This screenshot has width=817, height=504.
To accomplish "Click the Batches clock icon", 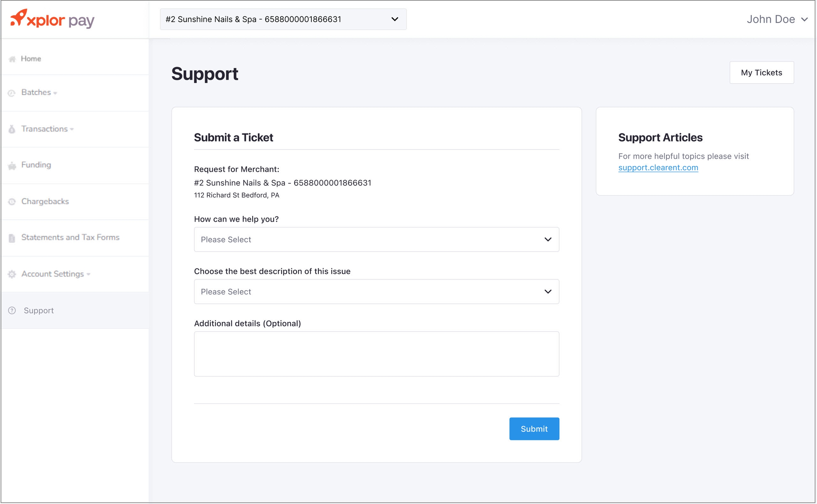I will coord(12,93).
